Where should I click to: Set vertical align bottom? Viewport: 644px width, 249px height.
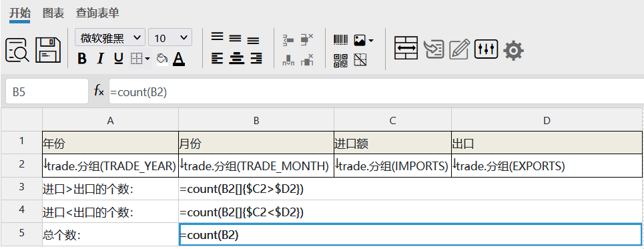tap(253, 40)
